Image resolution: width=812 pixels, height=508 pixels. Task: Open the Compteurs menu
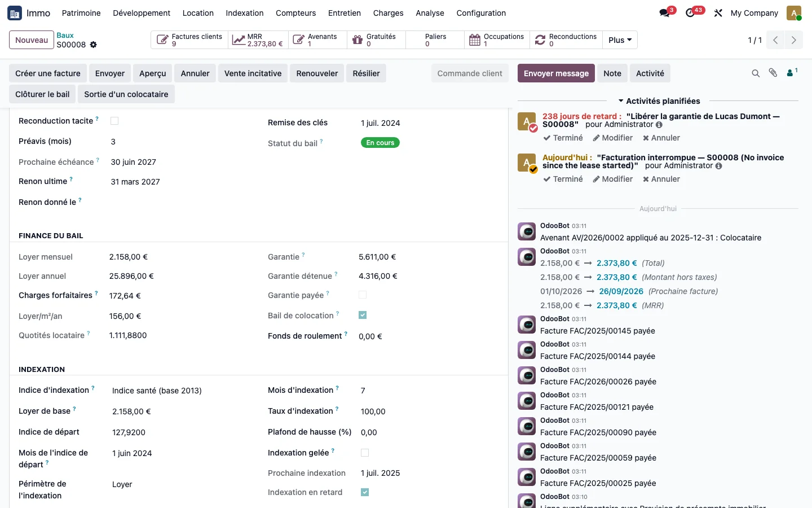[x=295, y=13]
